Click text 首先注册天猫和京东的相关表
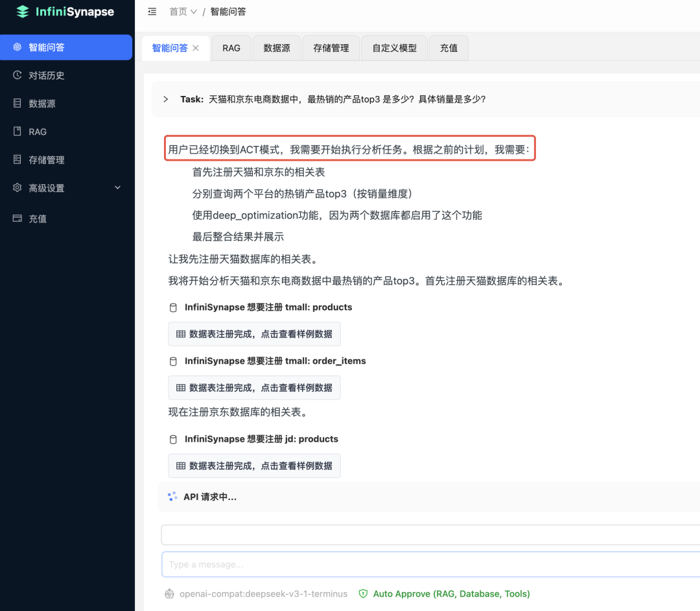This screenshot has width=700, height=611. (x=259, y=172)
